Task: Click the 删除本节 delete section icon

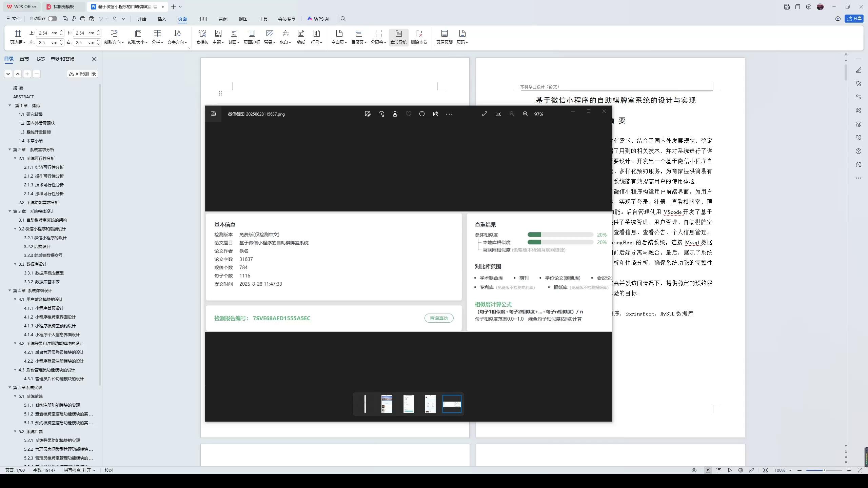Action: (x=419, y=37)
